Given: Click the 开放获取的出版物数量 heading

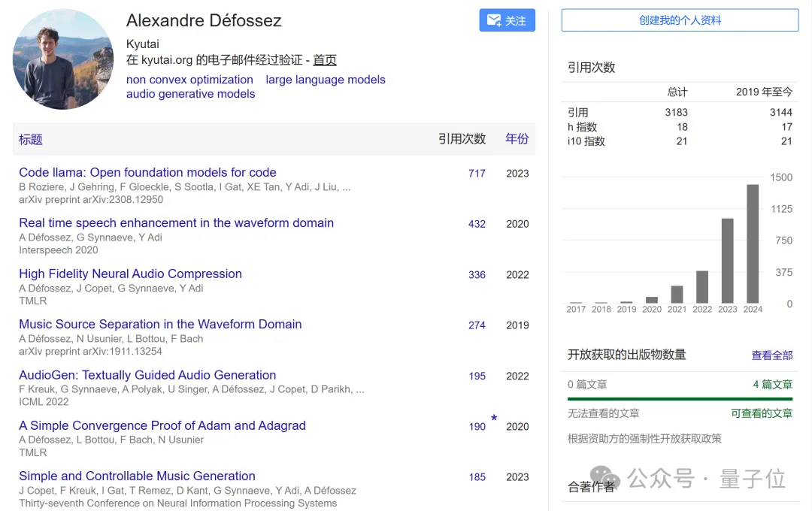Looking at the screenshot, I should [626, 355].
